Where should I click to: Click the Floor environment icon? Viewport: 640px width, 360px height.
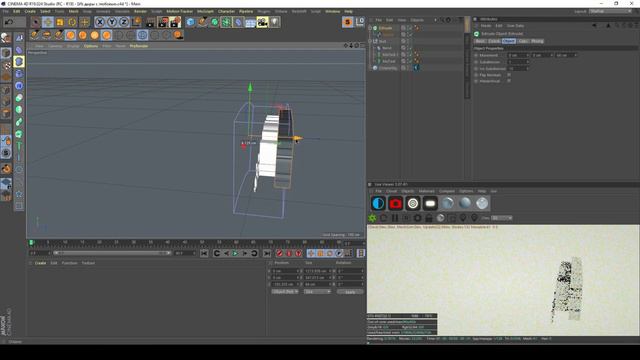point(250,22)
